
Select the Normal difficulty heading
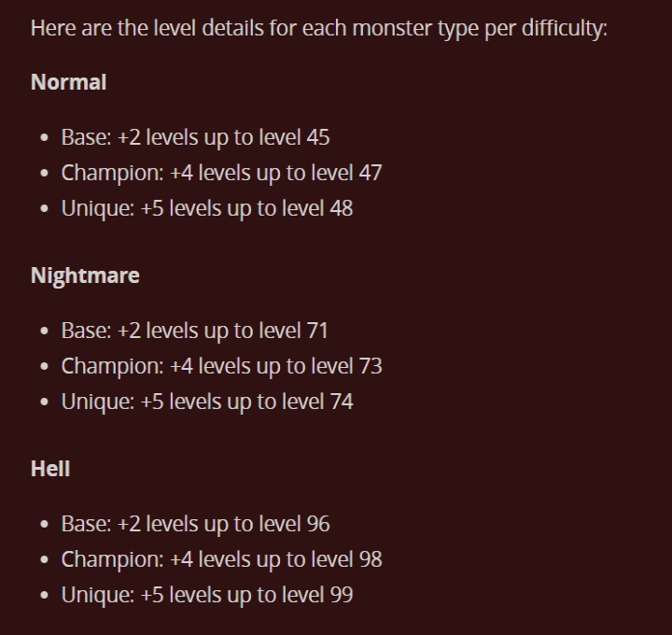point(68,82)
